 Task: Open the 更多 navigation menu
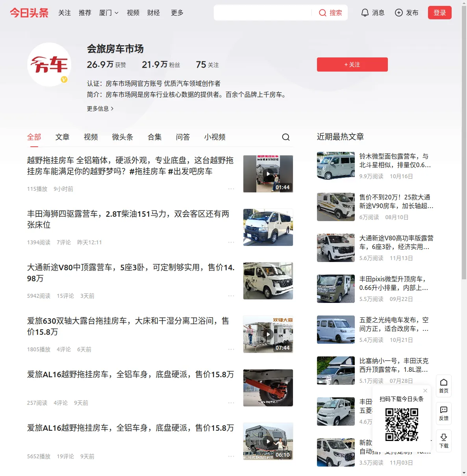pyautogui.click(x=177, y=13)
